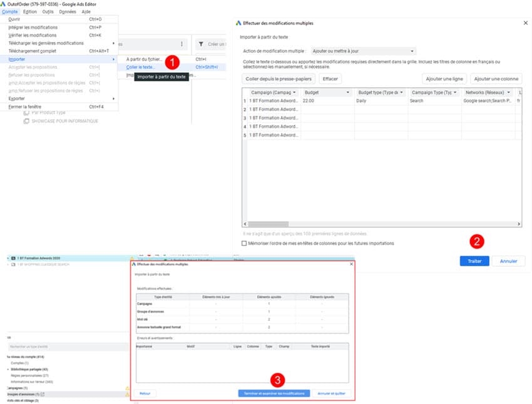The height and width of the screenshot is (404, 532).
Task: Click the icon of 1 BT SHOPPING CLASSIQUE SEARCH
Action: 13,264
